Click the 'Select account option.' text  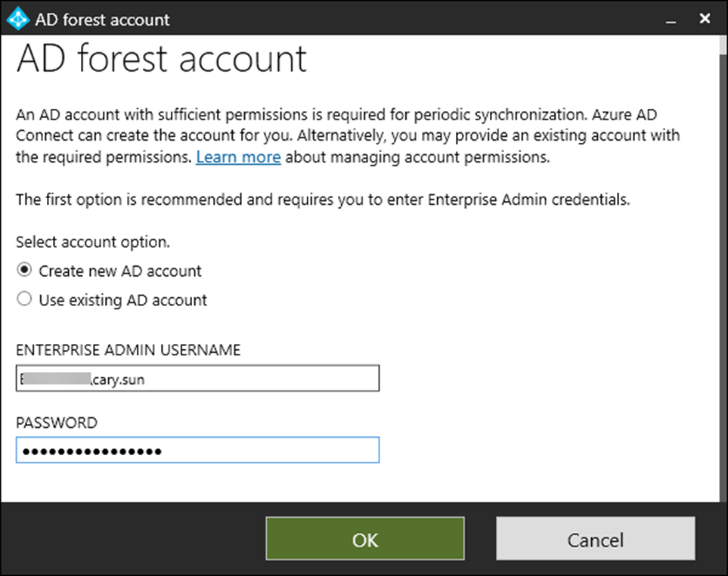(93, 243)
